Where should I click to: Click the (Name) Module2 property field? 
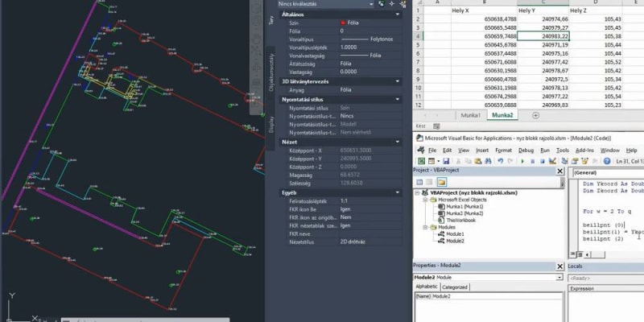[x=489, y=296]
